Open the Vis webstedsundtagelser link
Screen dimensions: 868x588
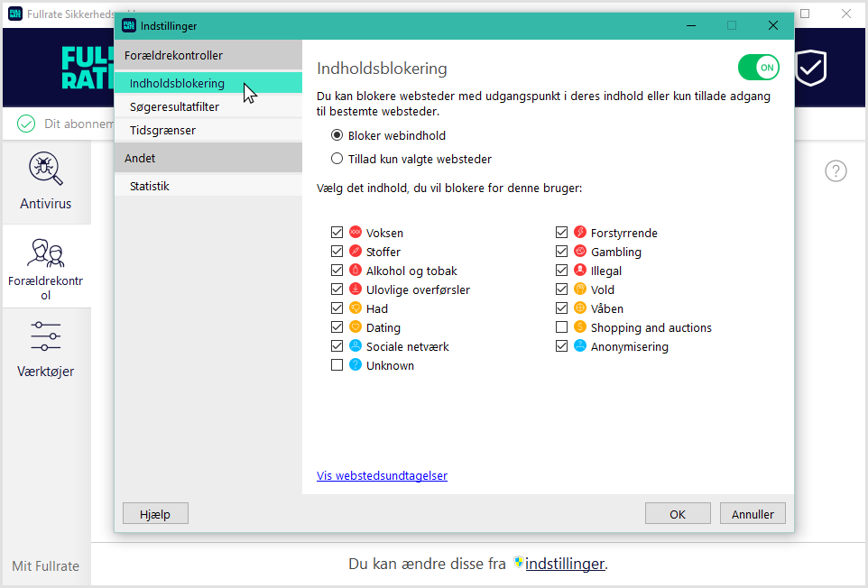[x=382, y=476]
